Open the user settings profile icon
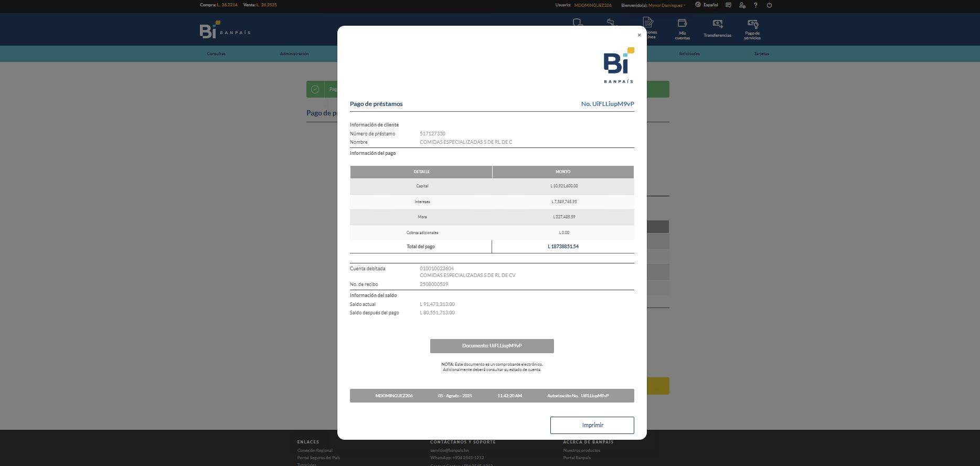980x466 pixels. (742, 5)
